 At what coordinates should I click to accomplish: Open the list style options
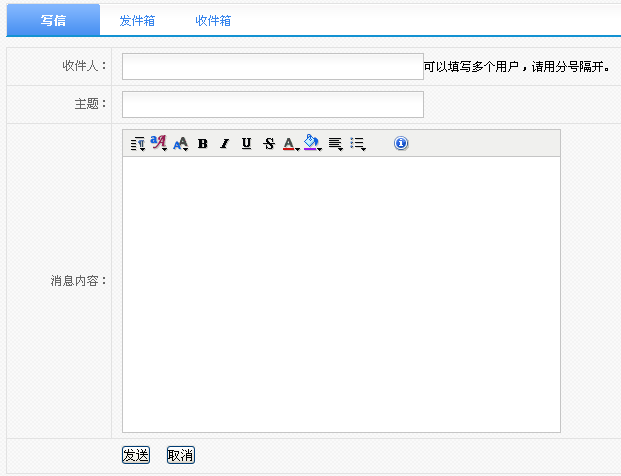click(357, 144)
